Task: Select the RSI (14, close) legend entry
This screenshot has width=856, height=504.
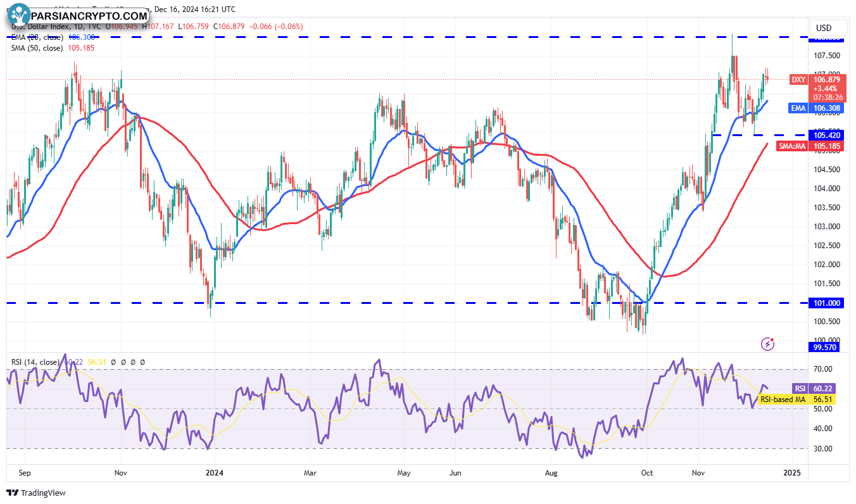Action: coord(35,362)
